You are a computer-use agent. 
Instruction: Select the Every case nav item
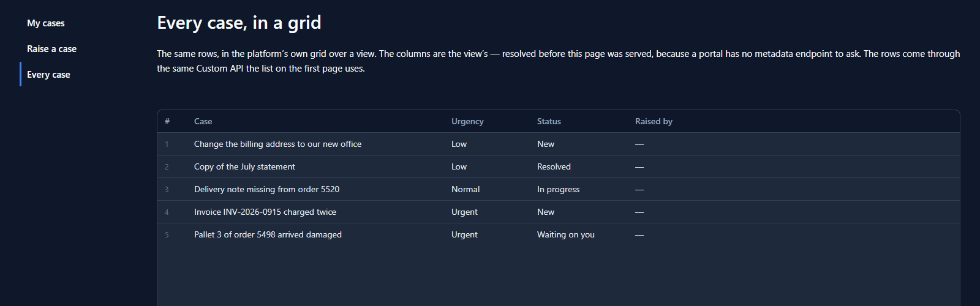pos(48,75)
